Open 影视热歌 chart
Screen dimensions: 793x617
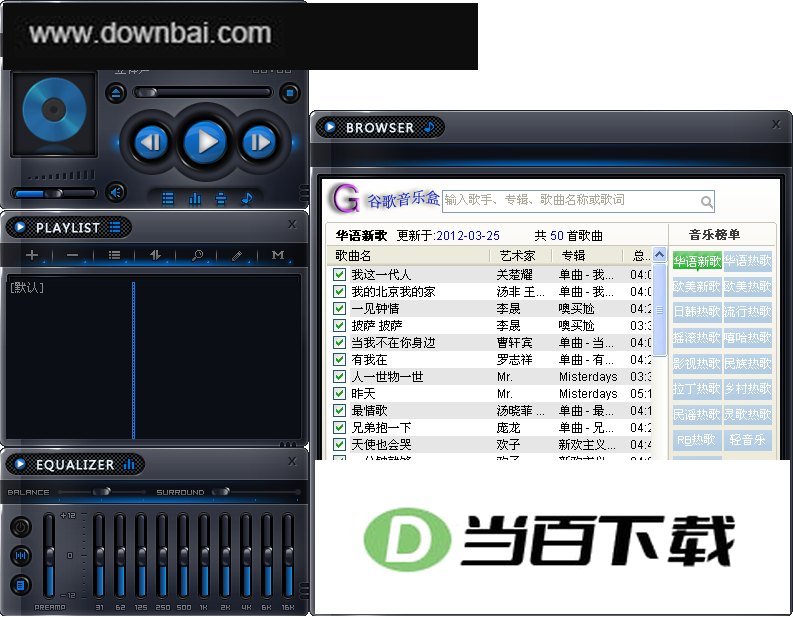(697, 363)
